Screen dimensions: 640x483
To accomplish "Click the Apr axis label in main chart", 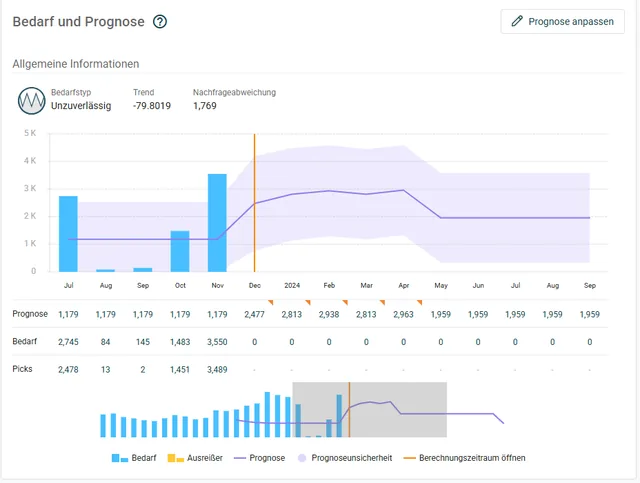I will [x=404, y=285].
